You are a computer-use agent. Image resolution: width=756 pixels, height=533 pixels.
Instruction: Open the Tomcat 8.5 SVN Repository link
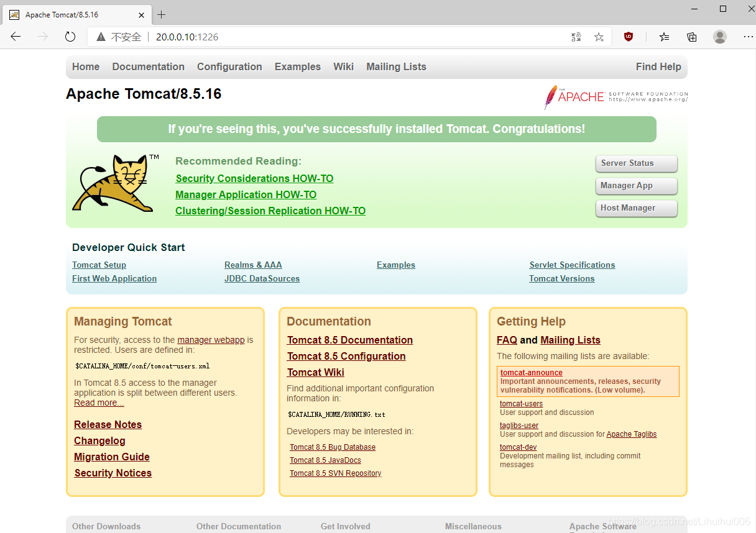coord(336,473)
